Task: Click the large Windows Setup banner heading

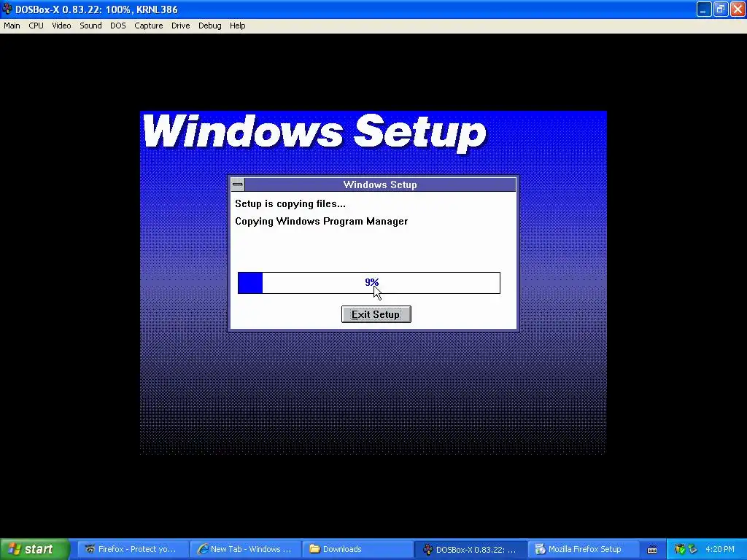Action: click(x=314, y=133)
